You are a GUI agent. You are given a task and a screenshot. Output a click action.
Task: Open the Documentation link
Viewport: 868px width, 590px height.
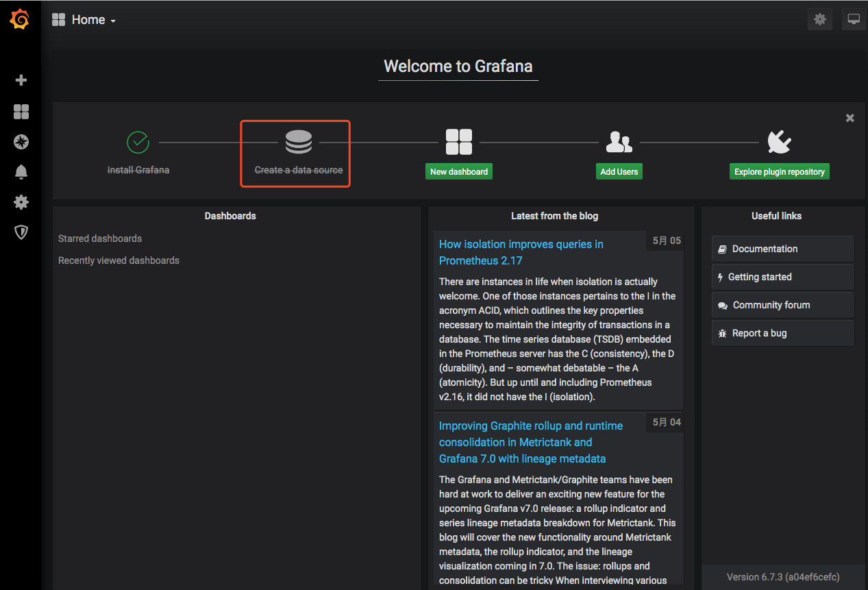click(x=783, y=249)
